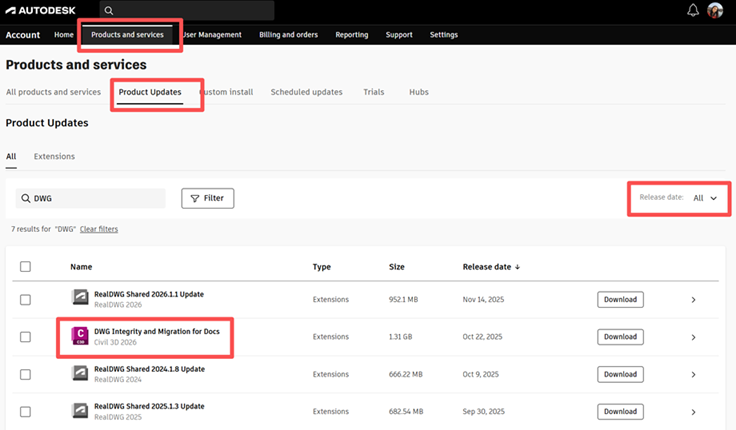Tick the select-all checkbox in table header
Image resolution: width=736 pixels, height=430 pixels.
(25, 267)
